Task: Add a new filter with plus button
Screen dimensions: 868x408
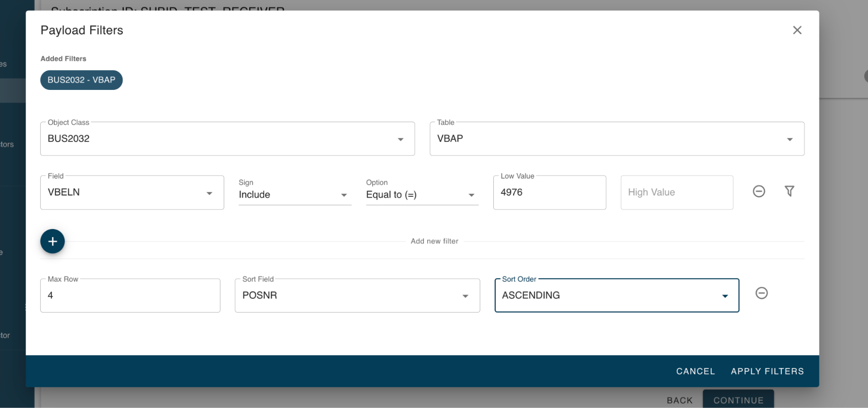Action: coord(53,241)
